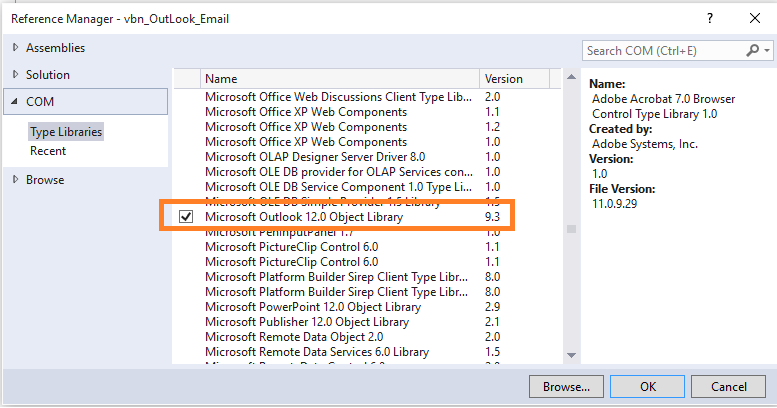Select Microsoft Office XP Web Components version 1.2
Screen dimensions: 777x408
(306, 127)
